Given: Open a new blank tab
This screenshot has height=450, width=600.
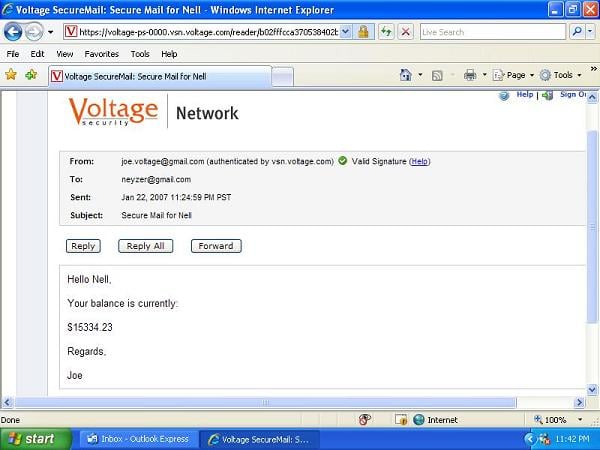Looking at the screenshot, I should (282, 77).
